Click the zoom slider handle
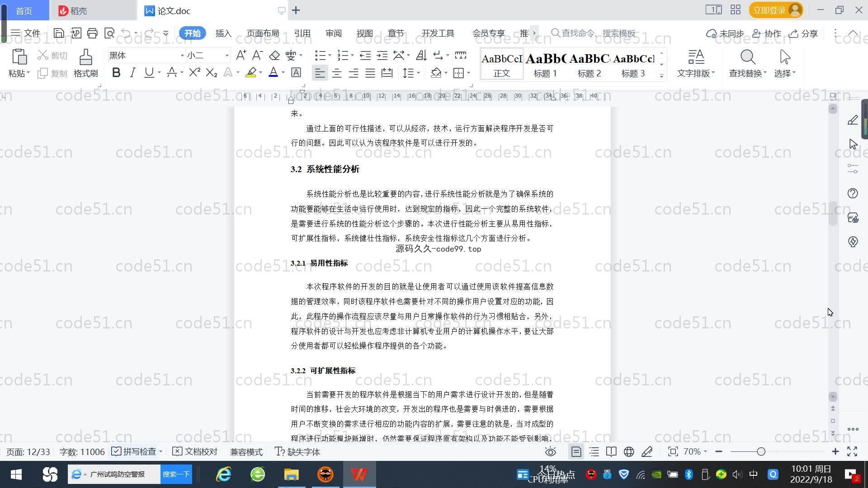This screenshot has height=488, width=868. pyautogui.click(x=761, y=451)
